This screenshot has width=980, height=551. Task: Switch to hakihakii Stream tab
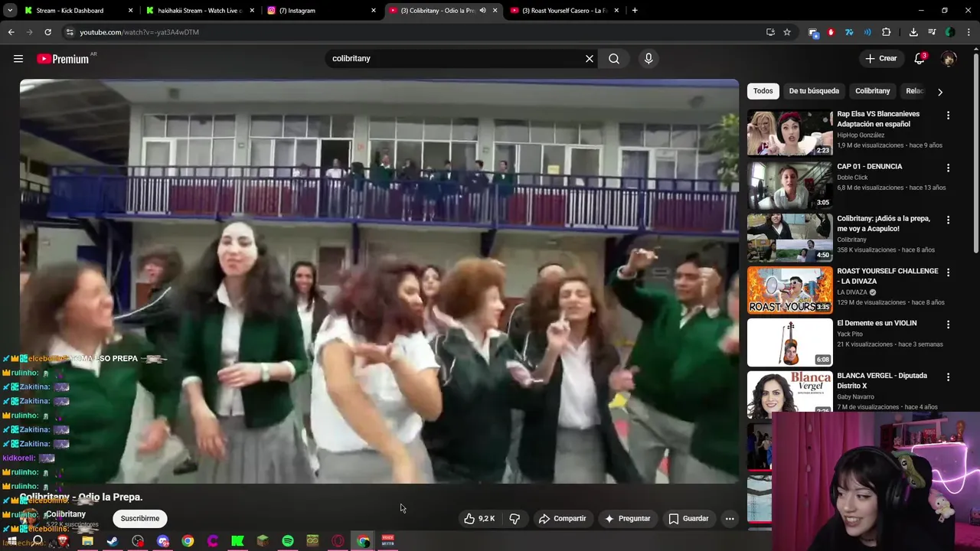[x=199, y=11]
